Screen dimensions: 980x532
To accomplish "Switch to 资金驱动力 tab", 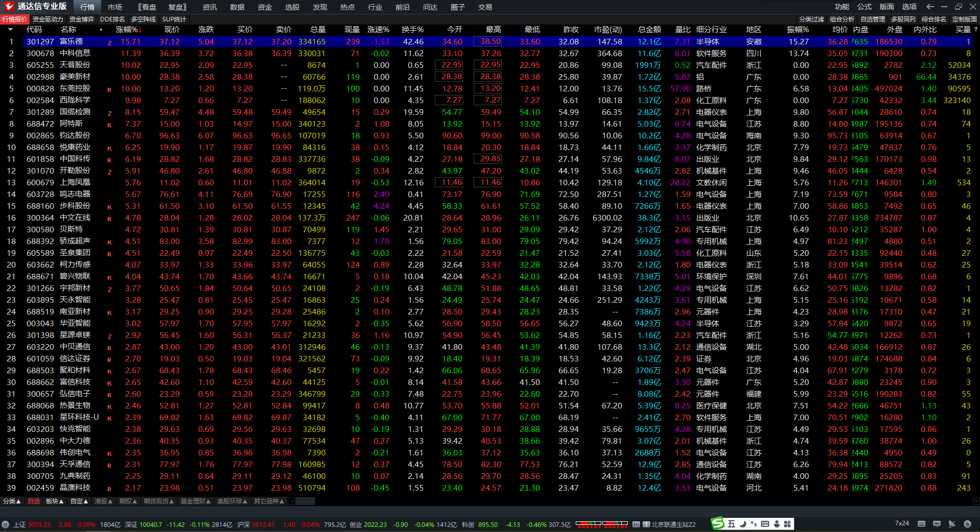I will pyautogui.click(x=48, y=19).
